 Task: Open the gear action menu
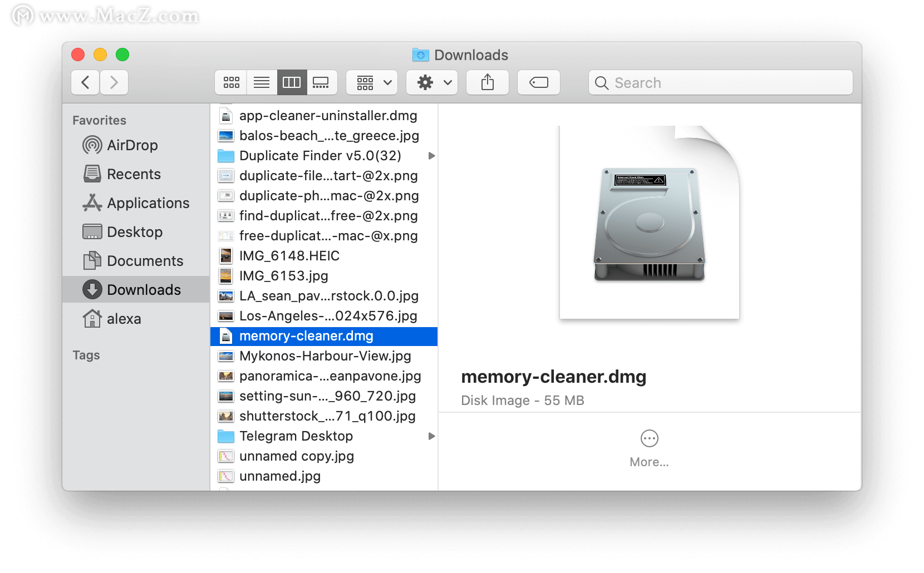point(432,82)
